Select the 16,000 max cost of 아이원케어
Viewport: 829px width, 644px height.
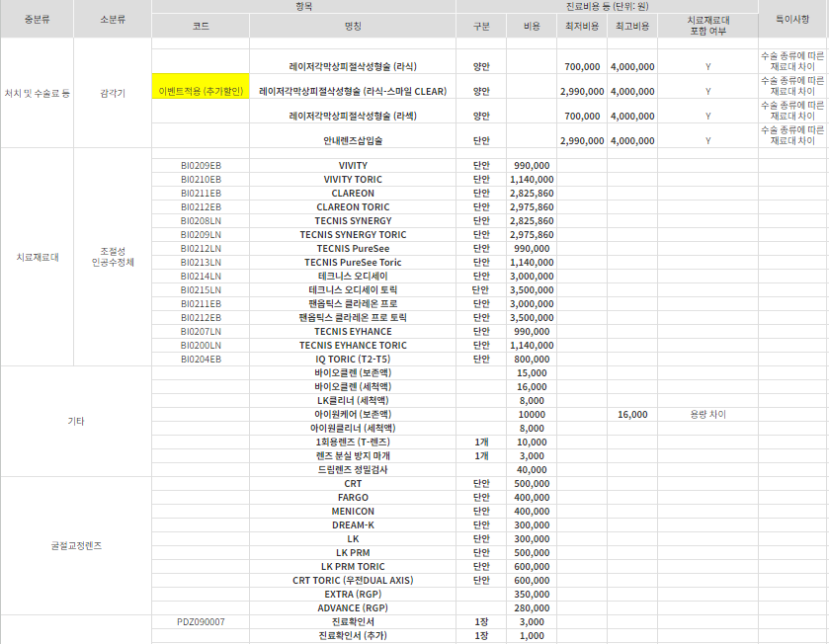632,415
